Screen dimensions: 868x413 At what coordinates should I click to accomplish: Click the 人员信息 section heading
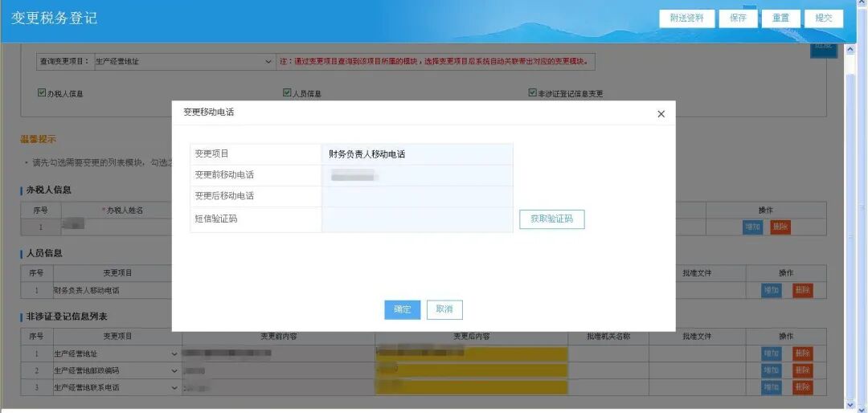coord(44,254)
